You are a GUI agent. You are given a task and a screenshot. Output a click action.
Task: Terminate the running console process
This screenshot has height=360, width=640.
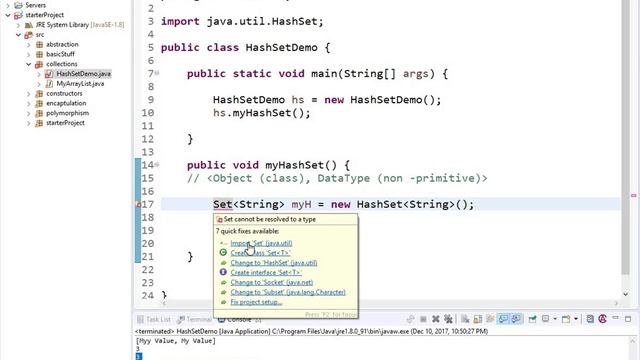pyautogui.click(x=423, y=319)
